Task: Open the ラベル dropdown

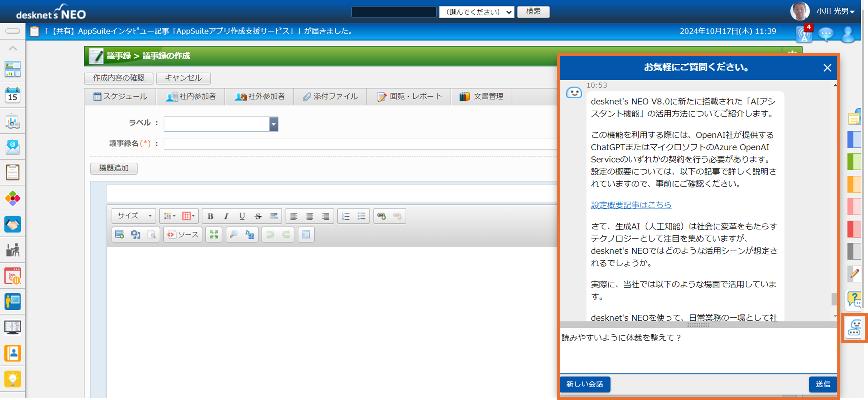Action: pos(273,124)
